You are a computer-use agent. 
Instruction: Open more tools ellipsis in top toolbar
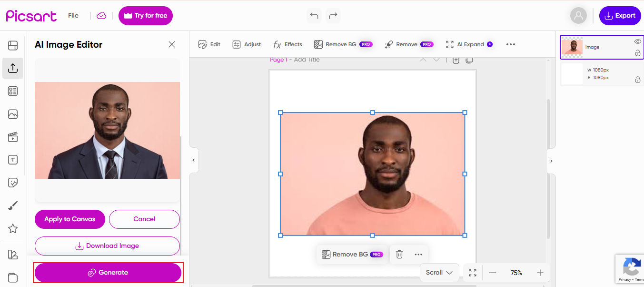click(511, 44)
